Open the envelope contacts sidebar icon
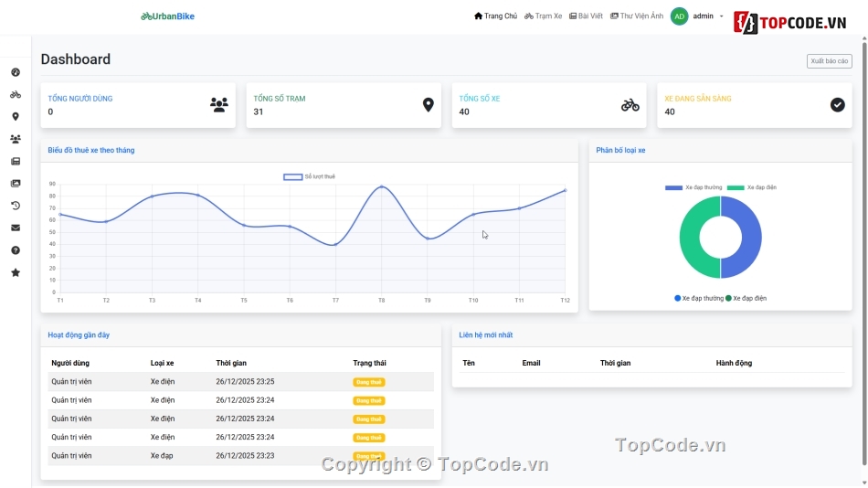The width and height of the screenshot is (868, 488). pos(16,228)
